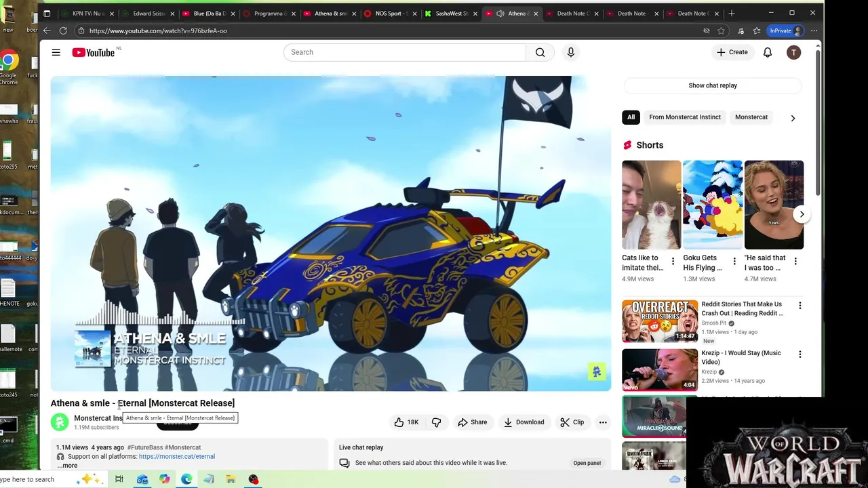Click the browser address bar URL

pyautogui.click(x=158, y=30)
